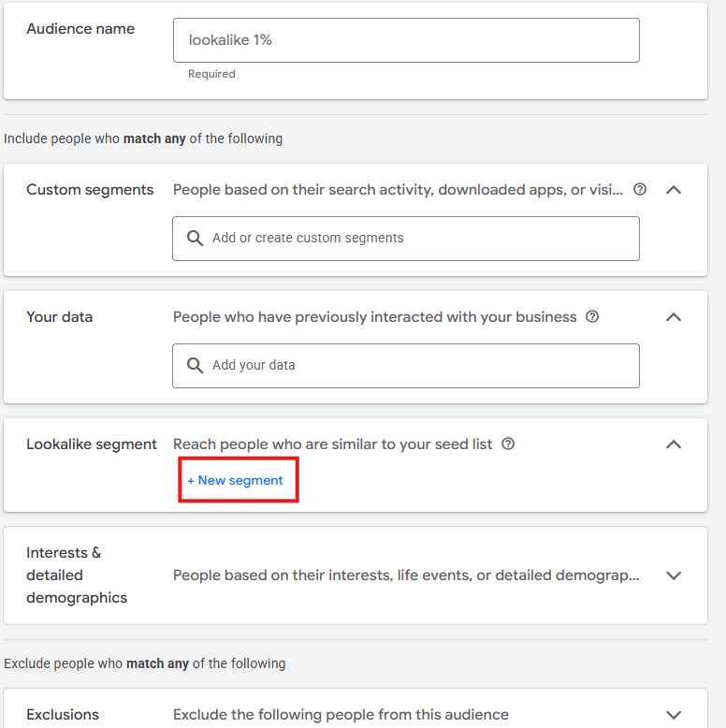Click the magnifier icon in Add your data
Screen dimensions: 726x728
pyautogui.click(x=196, y=365)
